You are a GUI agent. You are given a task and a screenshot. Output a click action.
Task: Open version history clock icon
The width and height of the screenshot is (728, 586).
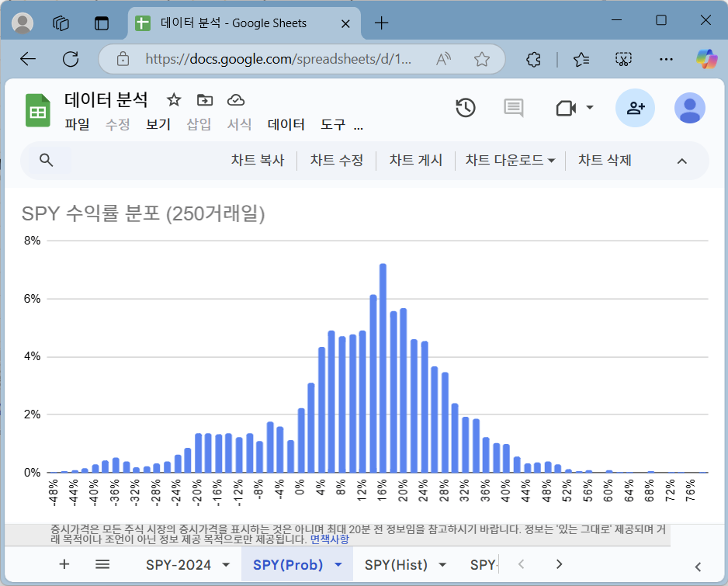click(x=465, y=108)
